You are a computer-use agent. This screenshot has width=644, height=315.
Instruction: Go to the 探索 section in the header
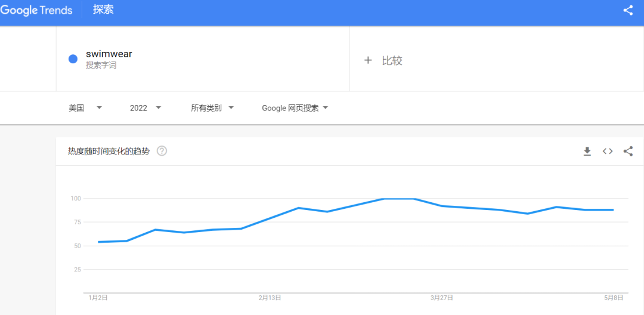pos(103,10)
